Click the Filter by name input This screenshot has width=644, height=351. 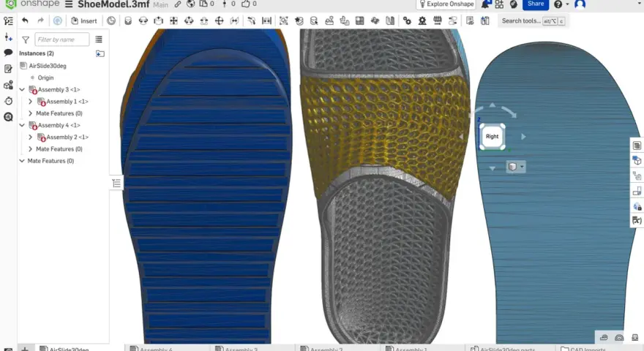(61, 39)
